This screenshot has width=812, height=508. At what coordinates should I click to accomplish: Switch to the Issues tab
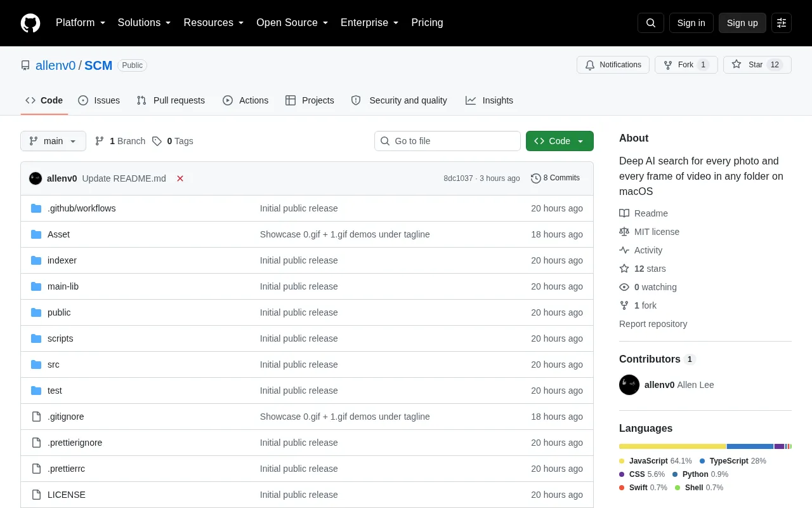pos(99,100)
